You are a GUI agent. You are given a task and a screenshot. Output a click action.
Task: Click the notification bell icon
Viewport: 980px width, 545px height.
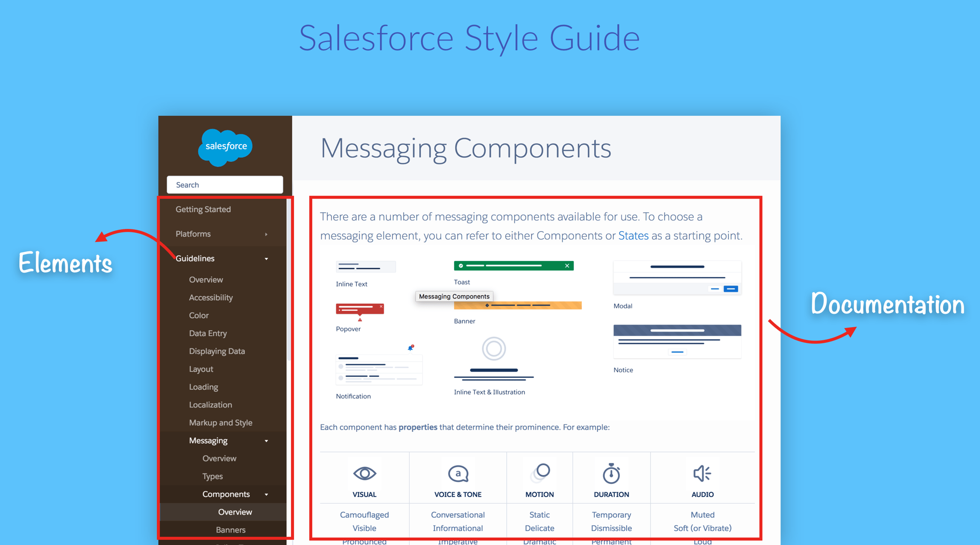coord(411,348)
